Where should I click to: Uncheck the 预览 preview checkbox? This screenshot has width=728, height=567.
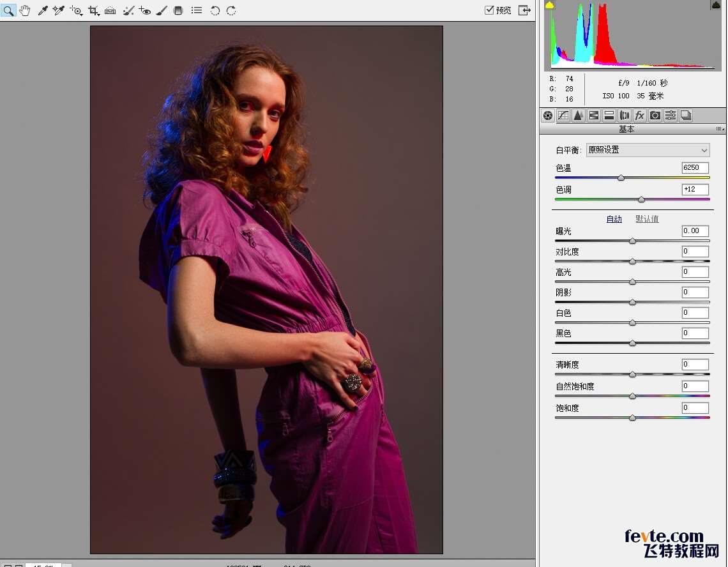(x=489, y=10)
